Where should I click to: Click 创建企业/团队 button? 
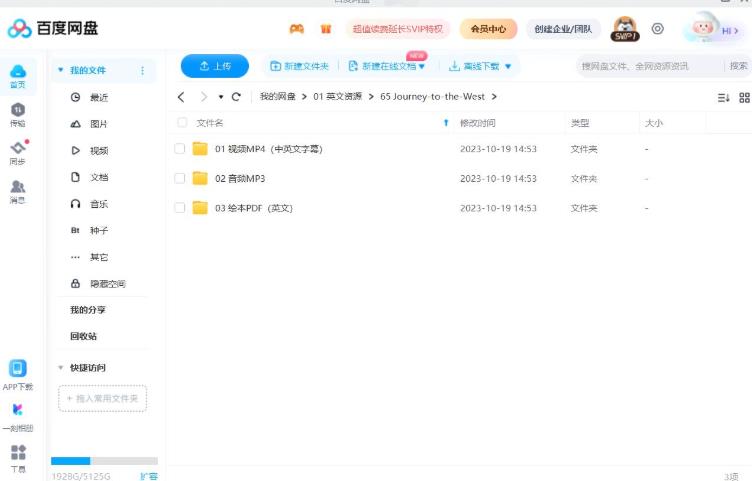[x=563, y=29]
